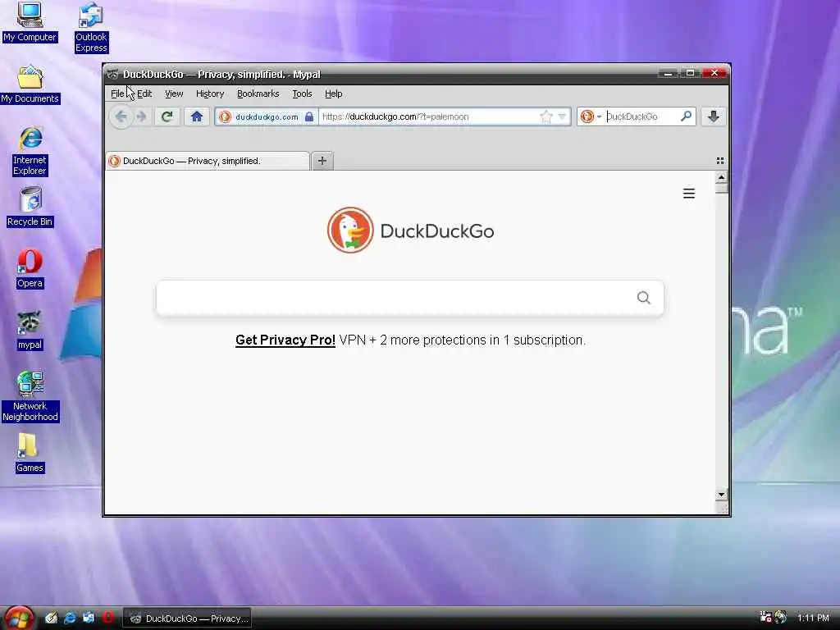Click the search bar magnifier icon

click(686, 116)
